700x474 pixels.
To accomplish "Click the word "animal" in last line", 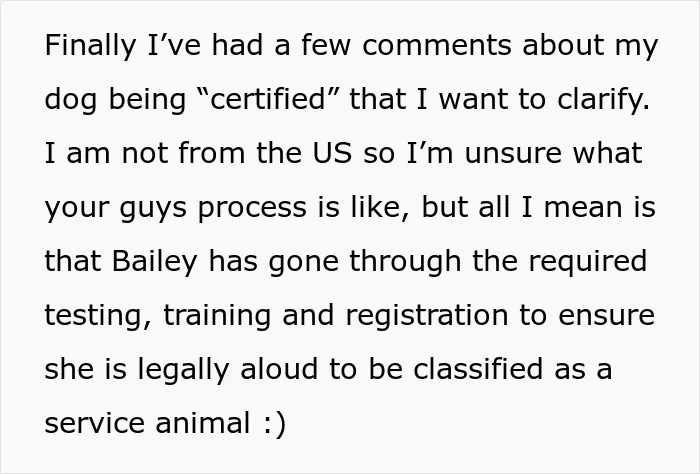I will 202,423.
